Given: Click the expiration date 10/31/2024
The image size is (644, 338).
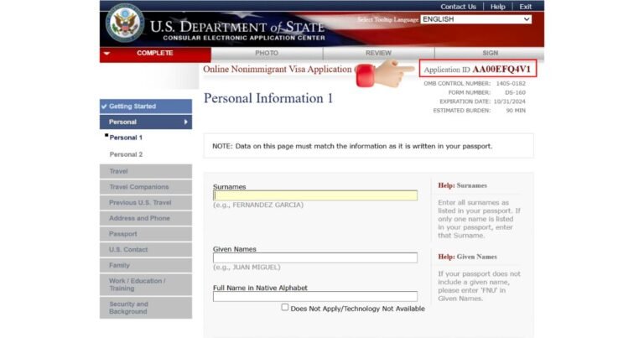Looking at the screenshot, I should [x=509, y=101].
